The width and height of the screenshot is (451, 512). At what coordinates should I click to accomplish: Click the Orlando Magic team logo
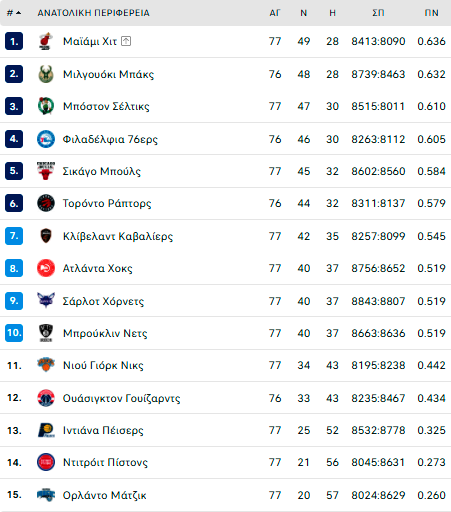click(46, 495)
